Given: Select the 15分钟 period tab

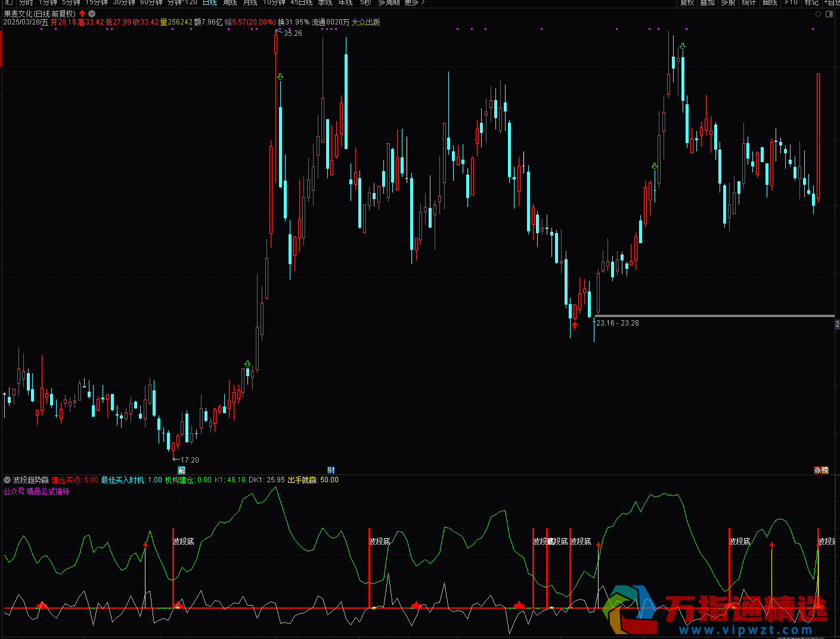Looking at the screenshot, I should pyautogui.click(x=96, y=2).
